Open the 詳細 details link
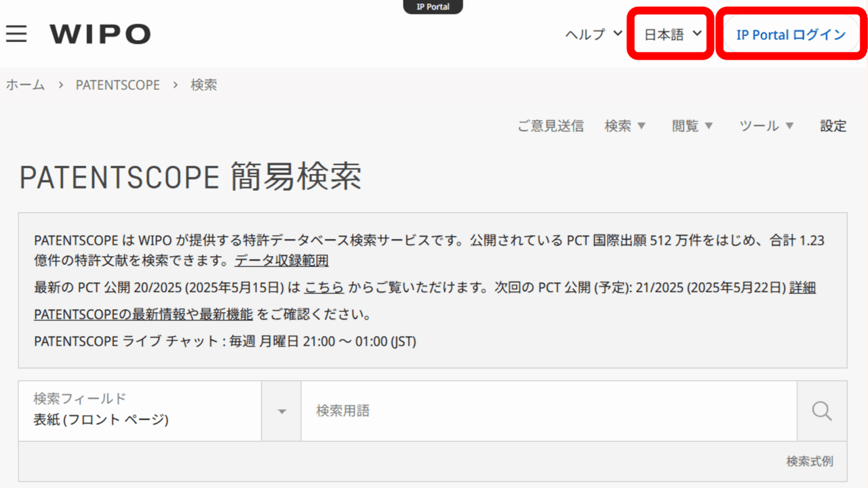The height and width of the screenshot is (488, 868). (x=802, y=288)
